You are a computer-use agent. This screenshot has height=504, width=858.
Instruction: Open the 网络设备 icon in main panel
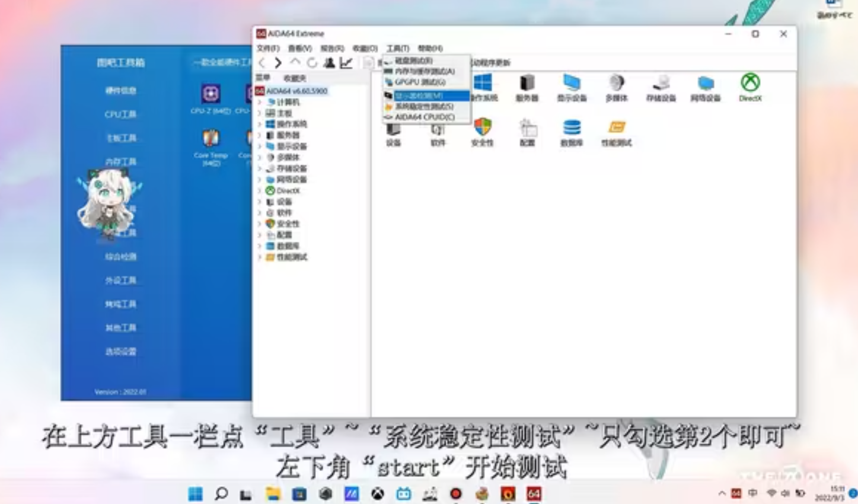point(705,87)
